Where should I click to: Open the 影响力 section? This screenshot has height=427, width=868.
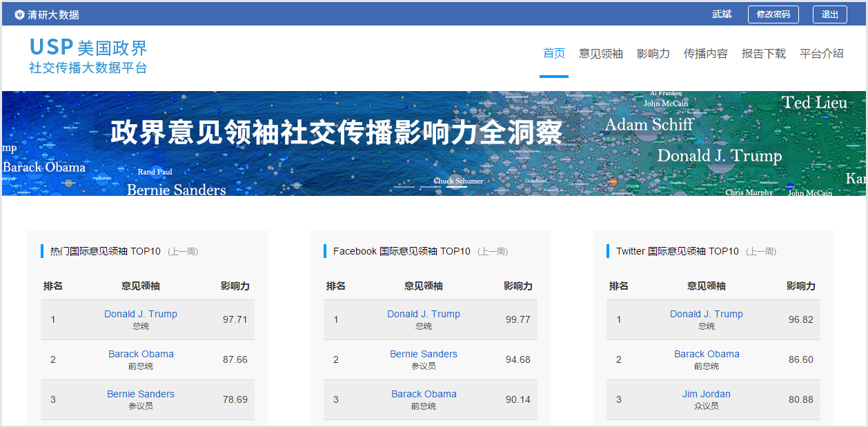pyautogui.click(x=653, y=53)
